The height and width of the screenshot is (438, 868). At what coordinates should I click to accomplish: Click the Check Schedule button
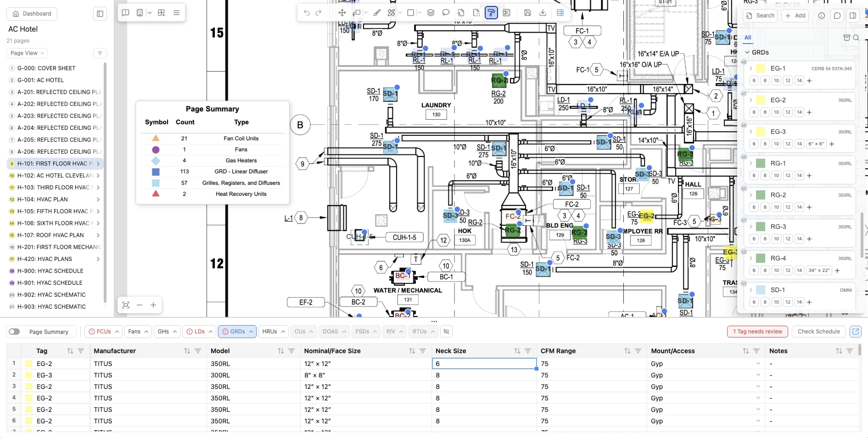[818, 332]
